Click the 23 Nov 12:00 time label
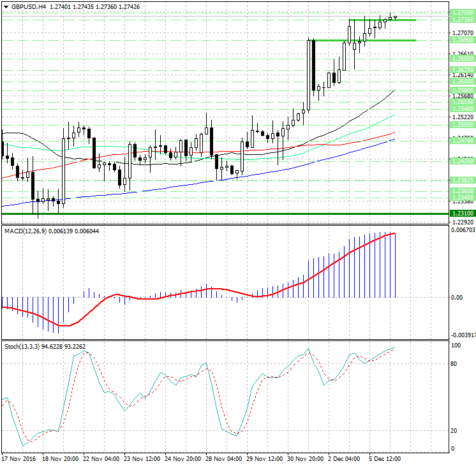The image size is (476, 466). [142, 459]
